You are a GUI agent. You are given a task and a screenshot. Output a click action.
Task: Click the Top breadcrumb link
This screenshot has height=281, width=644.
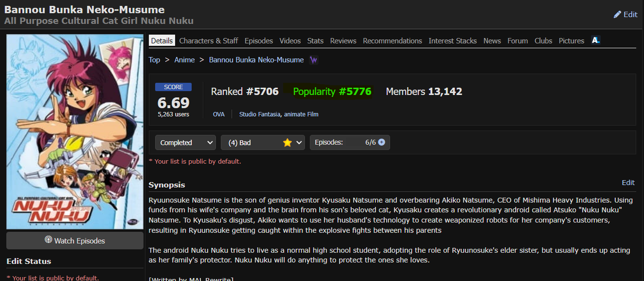154,60
